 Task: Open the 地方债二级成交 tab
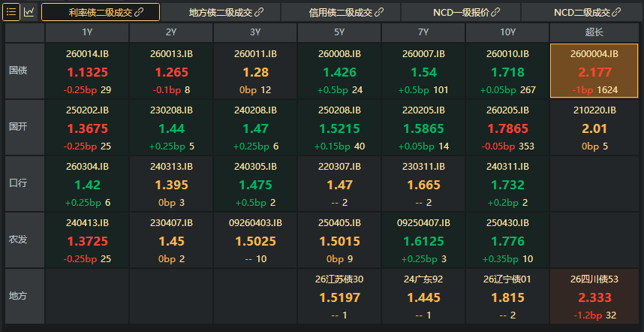pos(221,12)
